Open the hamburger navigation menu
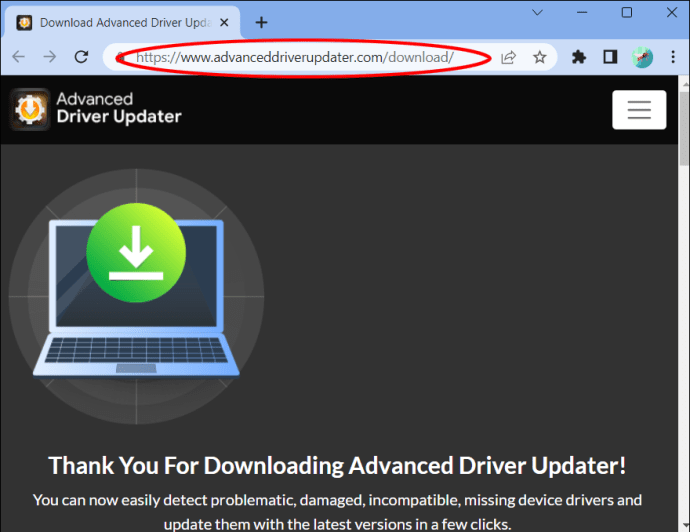The image size is (690, 532). (639, 110)
